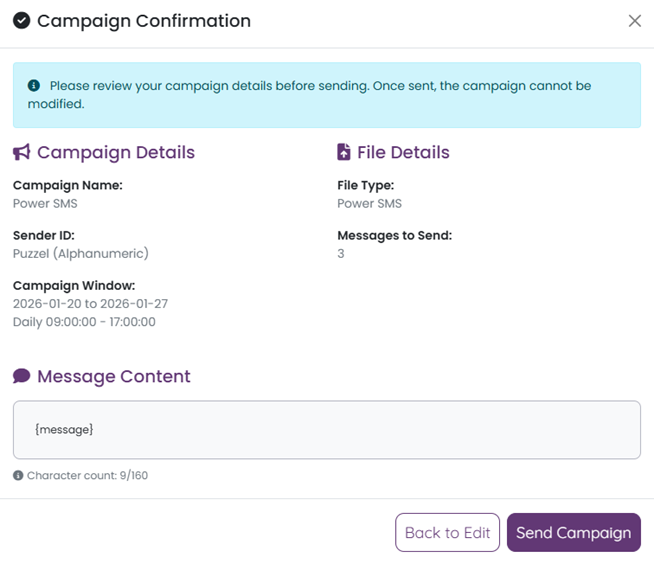Image resolution: width=654 pixels, height=564 pixels.
Task: Click Power SMS value under File Type
Action: tap(370, 204)
